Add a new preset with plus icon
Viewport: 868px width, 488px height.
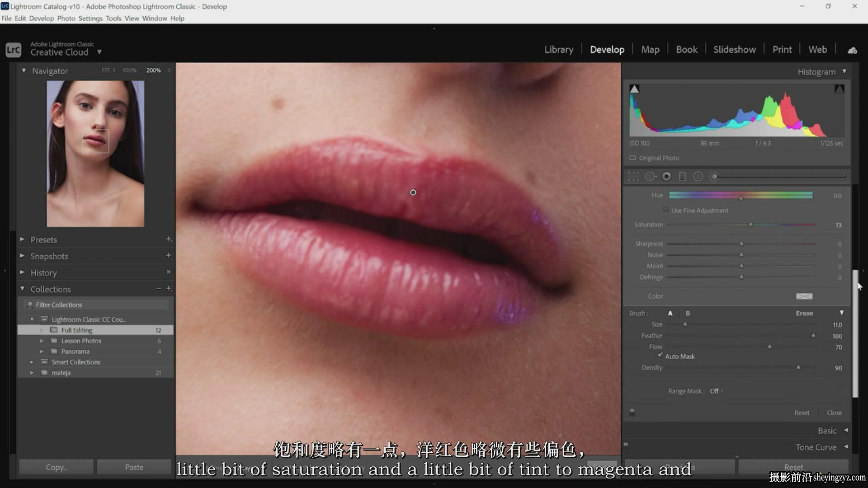[x=169, y=239]
